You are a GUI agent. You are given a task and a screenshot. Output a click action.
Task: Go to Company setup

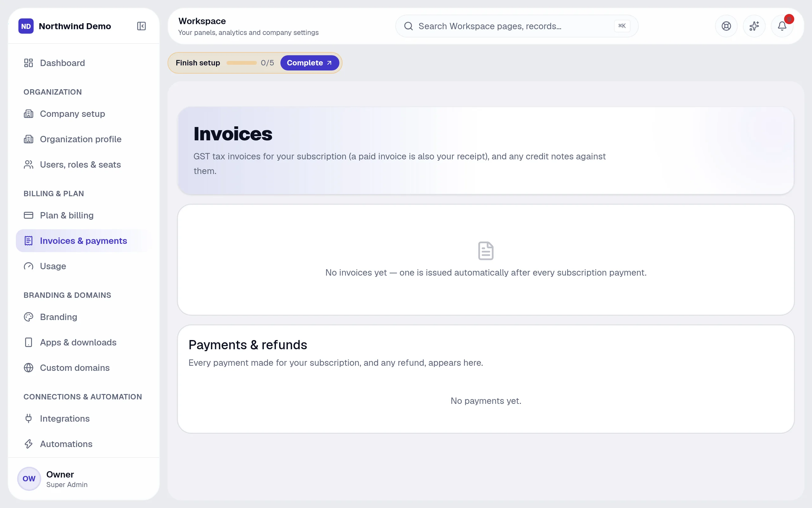[x=84, y=114]
